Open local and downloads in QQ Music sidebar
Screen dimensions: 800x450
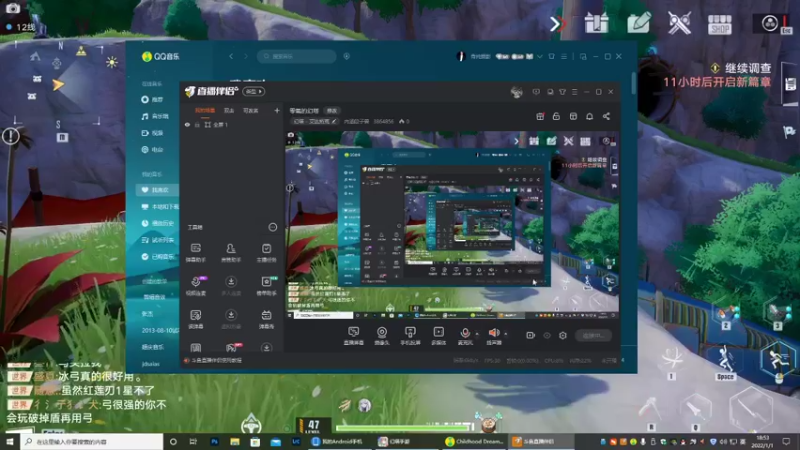pos(160,207)
